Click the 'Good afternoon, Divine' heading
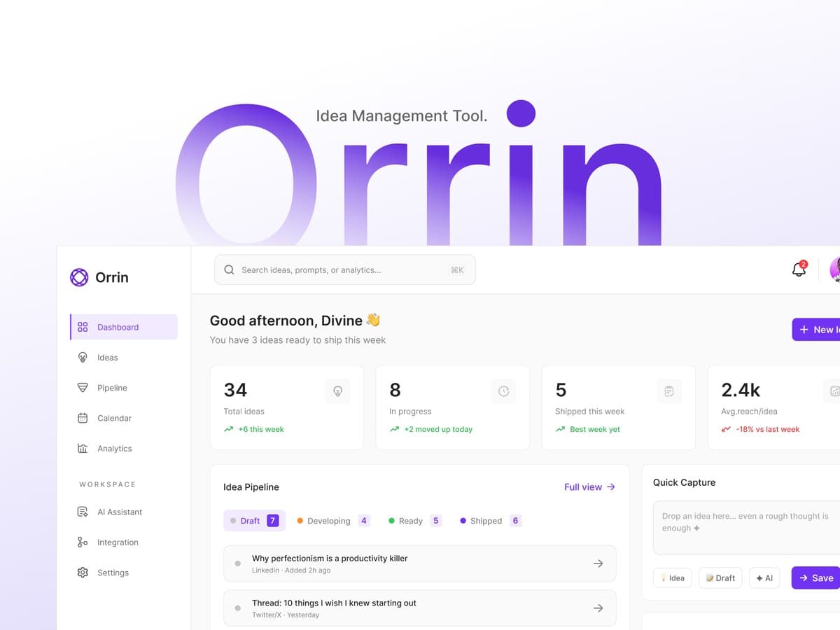The image size is (840, 630). click(x=295, y=321)
